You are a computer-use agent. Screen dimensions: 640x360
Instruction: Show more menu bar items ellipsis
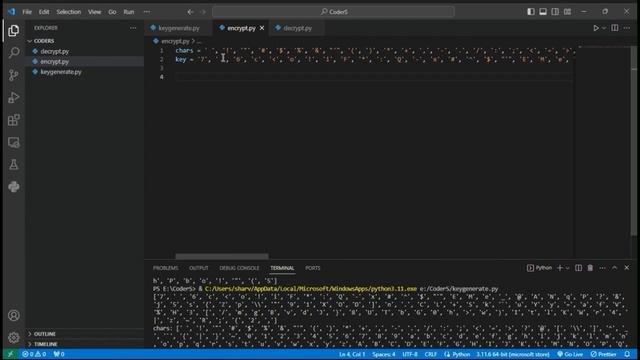tap(147, 12)
